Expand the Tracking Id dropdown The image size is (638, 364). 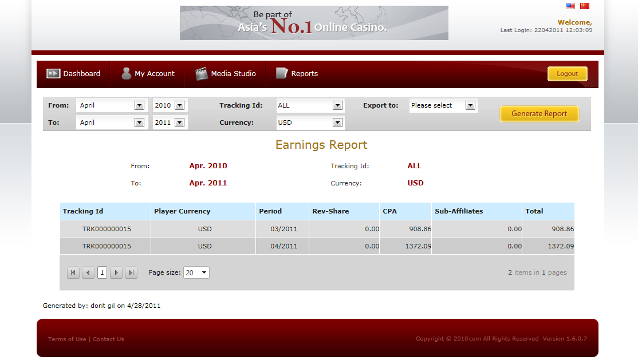tap(337, 105)
